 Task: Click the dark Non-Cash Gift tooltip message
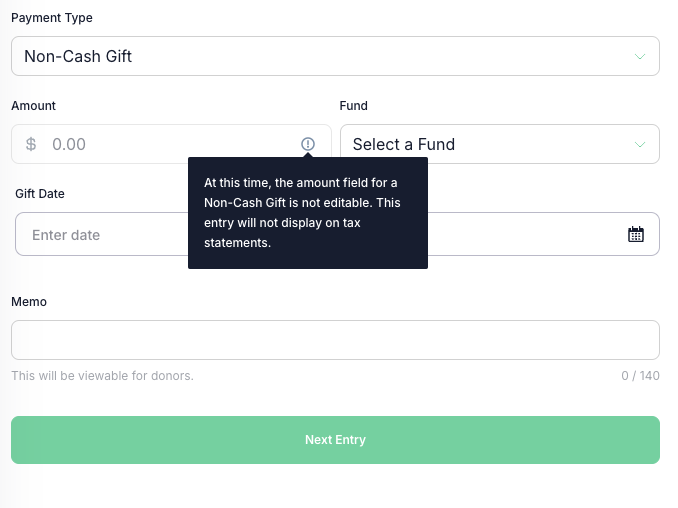[x=308, y=213]
